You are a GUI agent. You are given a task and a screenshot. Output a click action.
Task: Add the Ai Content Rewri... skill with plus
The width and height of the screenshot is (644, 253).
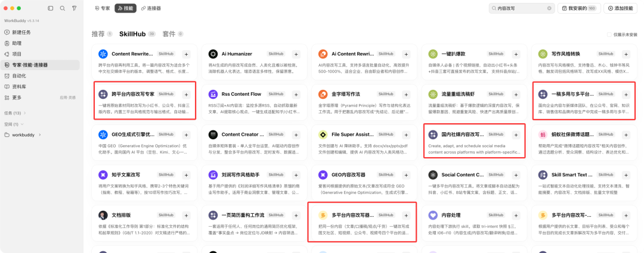(x=406, y=54)
